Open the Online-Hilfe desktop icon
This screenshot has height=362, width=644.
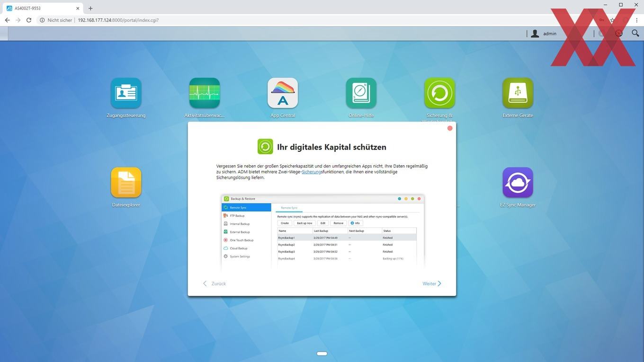[x=361, y=93]
